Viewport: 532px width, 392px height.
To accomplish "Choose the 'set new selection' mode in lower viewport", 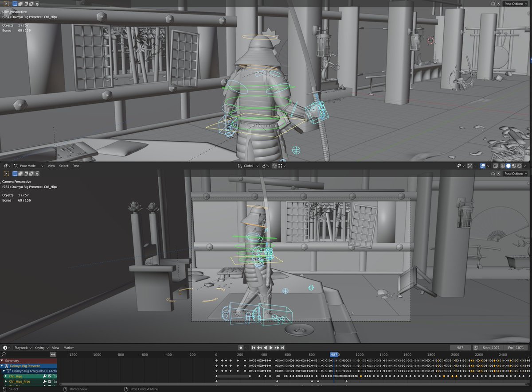I will [15, 173].
